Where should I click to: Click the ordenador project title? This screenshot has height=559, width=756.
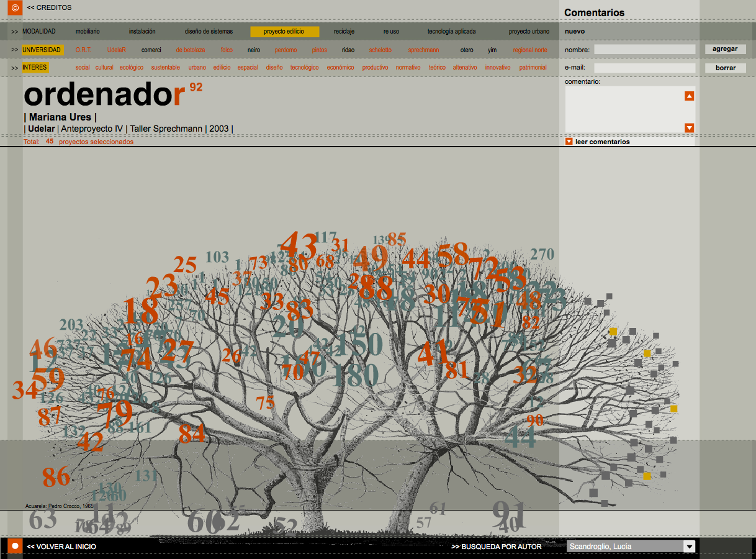(104, 94)
